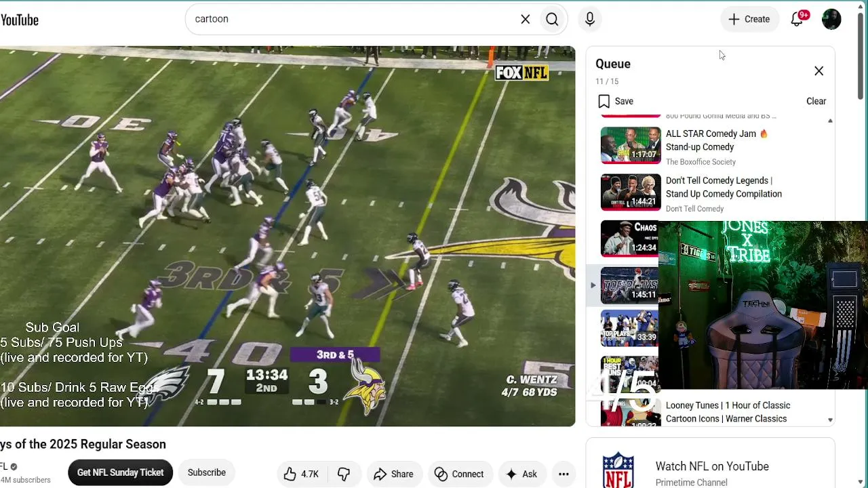Play the Chaos video thumbnail in queue
This screenshot has height=488, width=868.
coord(629,239)
